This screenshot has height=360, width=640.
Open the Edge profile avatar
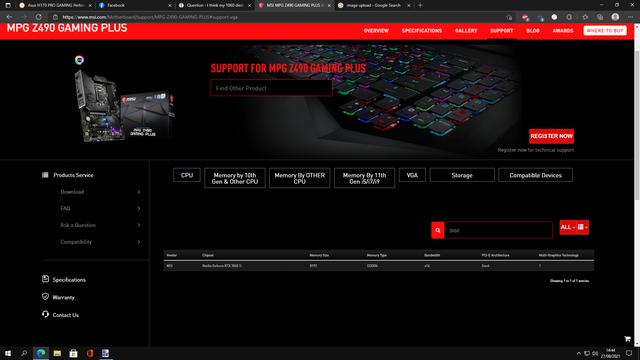click(615, 17)
